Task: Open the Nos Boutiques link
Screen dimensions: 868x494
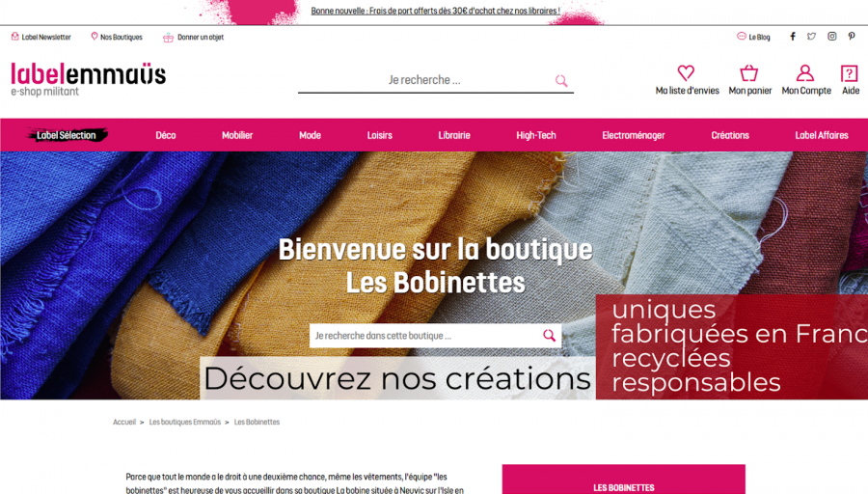Action: click(x=117, y=37)
